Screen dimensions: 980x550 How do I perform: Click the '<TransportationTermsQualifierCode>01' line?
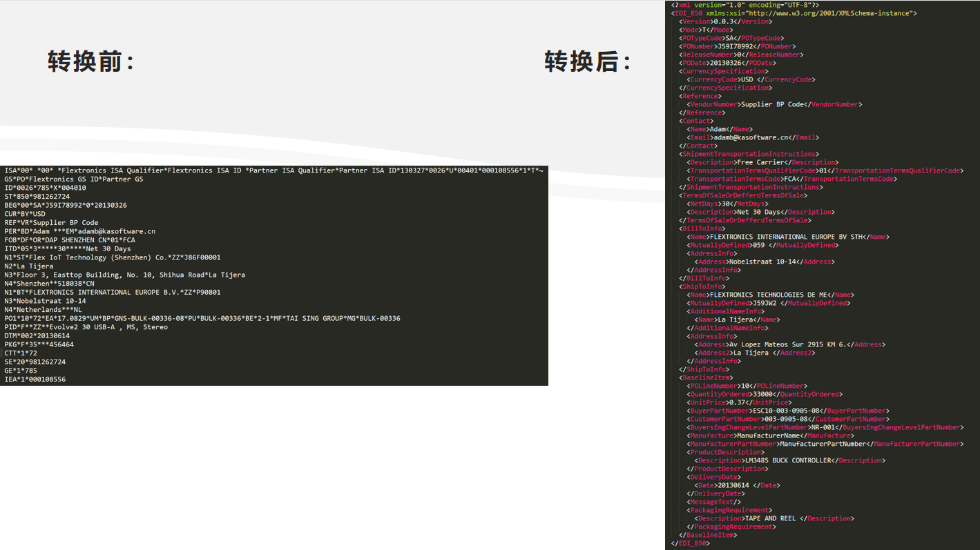point(824,170)
